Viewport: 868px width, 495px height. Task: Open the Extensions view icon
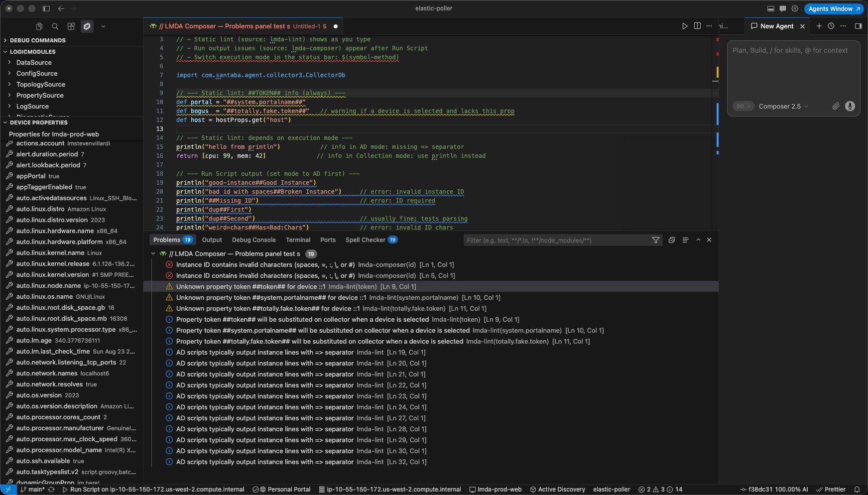pos(71,26)
